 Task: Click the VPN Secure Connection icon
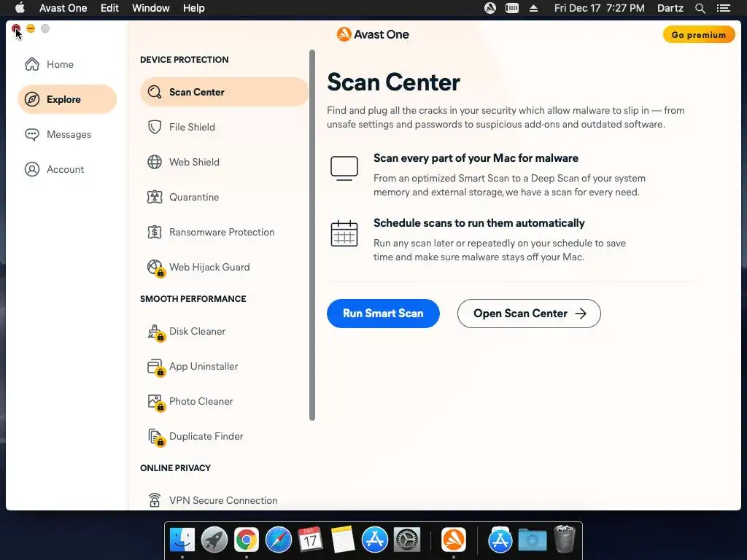tap(155, 499)
